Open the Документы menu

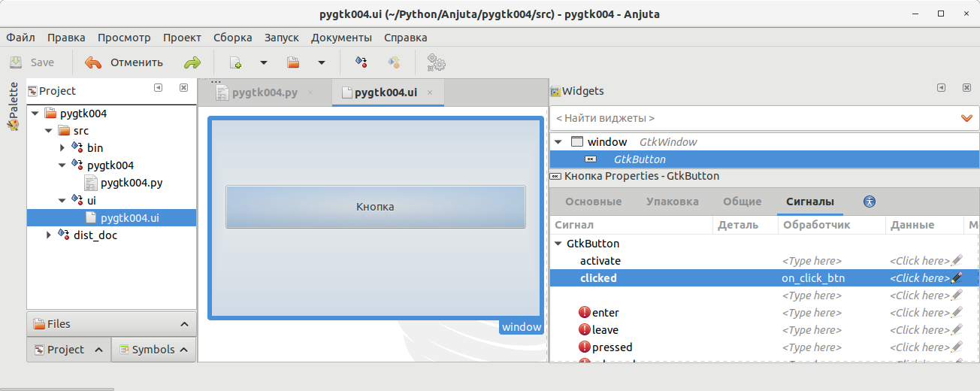[x=341, y=38]
